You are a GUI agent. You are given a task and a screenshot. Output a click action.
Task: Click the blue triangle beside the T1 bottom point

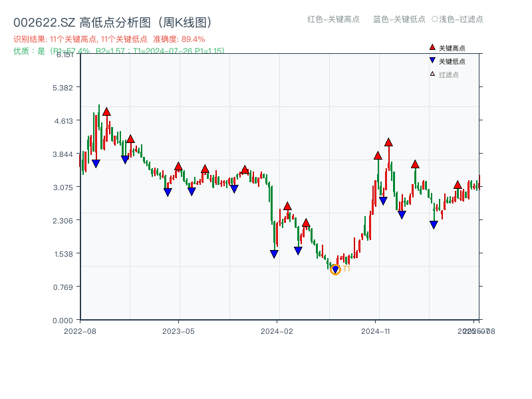(334, 267)
